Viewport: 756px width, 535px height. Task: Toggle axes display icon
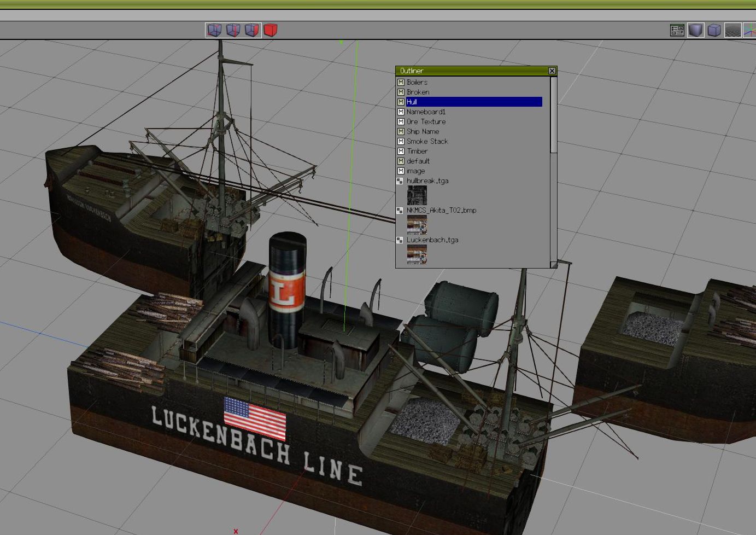[750, 30]
